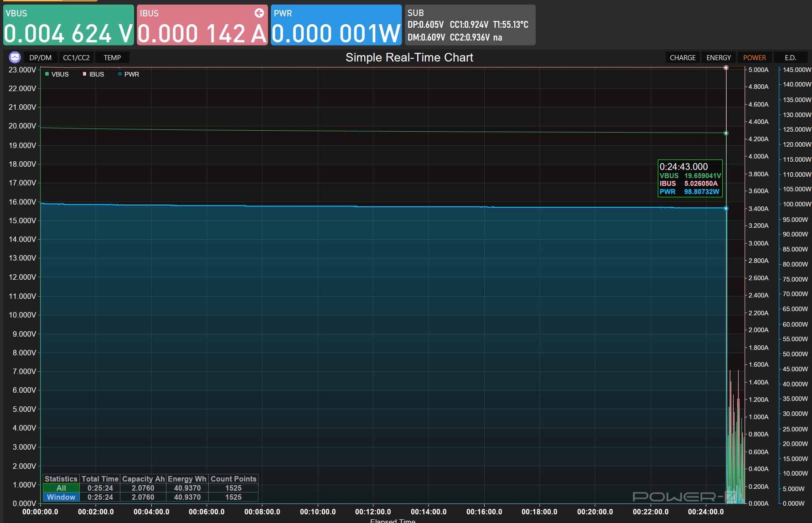
Task: Click the purple chart icon beside DP/DM
Action: pos(15,57)
